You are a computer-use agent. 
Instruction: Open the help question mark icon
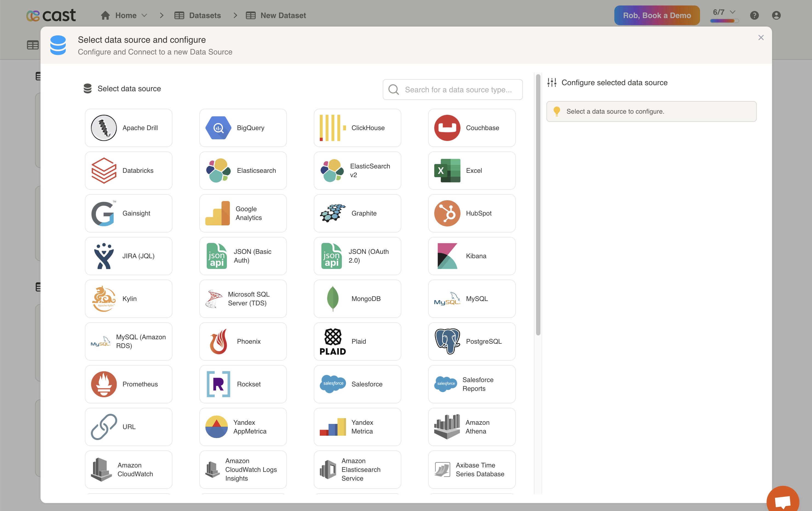pos(754,15)
